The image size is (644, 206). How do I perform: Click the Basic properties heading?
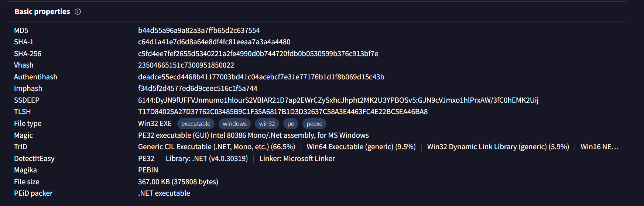pos(42,12)
